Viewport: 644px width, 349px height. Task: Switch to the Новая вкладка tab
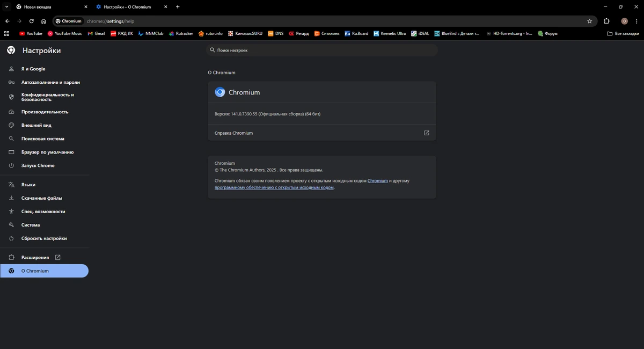pyautogui.click(x=51, y=7)
